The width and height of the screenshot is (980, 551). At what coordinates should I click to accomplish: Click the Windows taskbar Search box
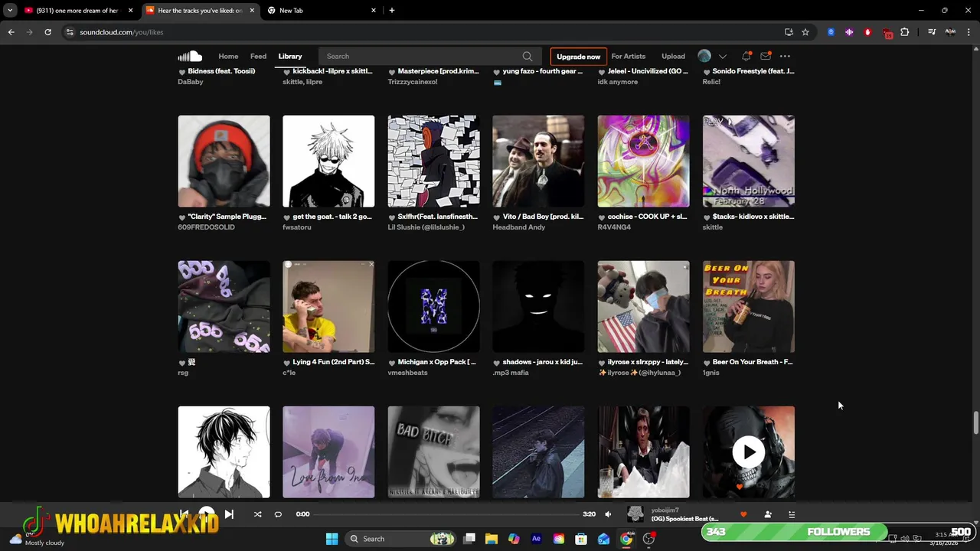(401, 539)
